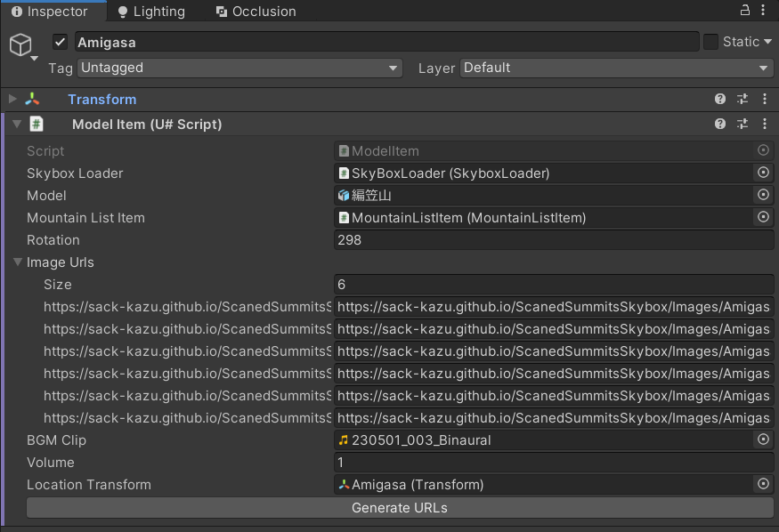
Task: Open the Model object picker
Action: pos(764,195)
